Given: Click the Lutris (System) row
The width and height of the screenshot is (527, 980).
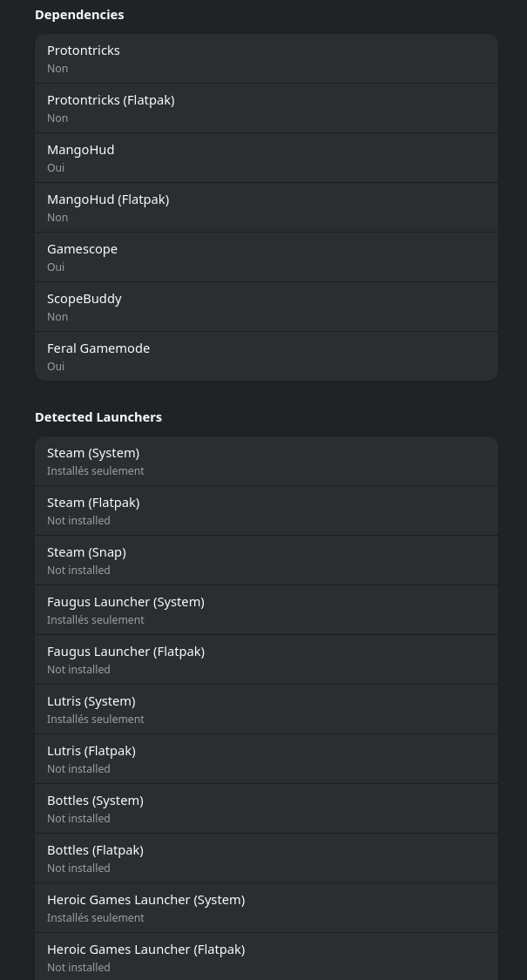Looking at the screenshot, I should coord(267,709).
